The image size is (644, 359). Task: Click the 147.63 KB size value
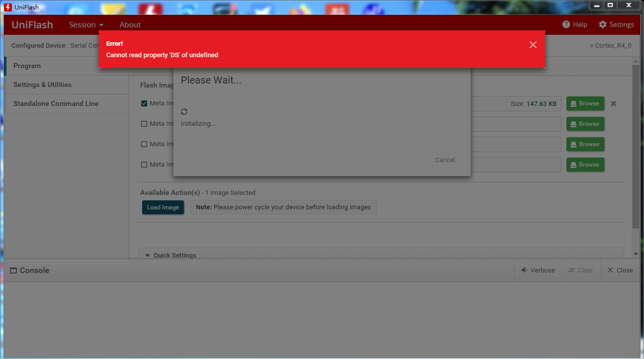(x=541, y=104)
